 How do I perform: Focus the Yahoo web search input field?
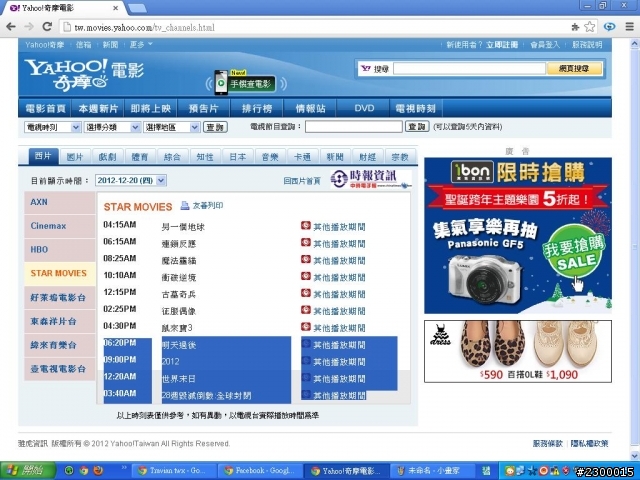(469, 69)
